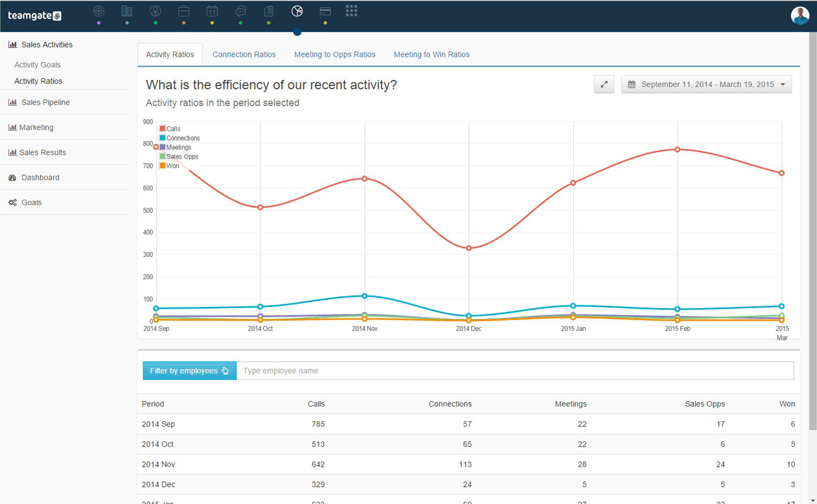Switch to the Connection Ratios tab
Screen dimensions: 817x504
[244, 54]
